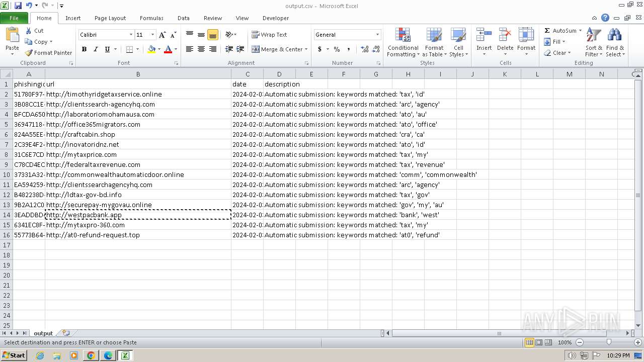Open Format as Table gallery

click(x=434, y=43)
